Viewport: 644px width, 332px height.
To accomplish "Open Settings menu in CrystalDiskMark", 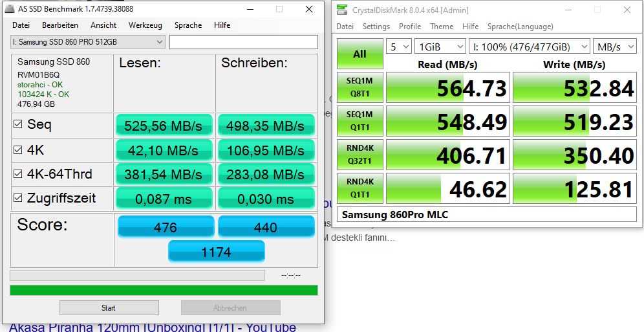I will (x=376, y=27).
